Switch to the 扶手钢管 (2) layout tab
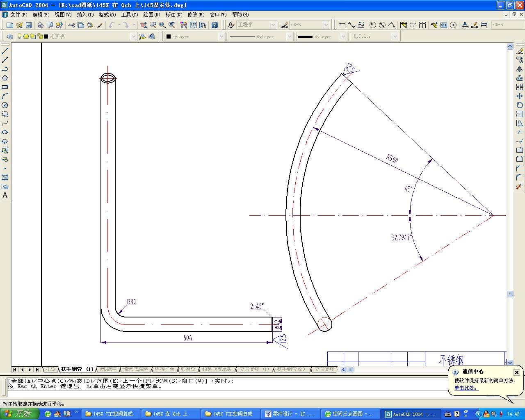Image resolution: width=525 pixels, height=420 pixels. click(291, 369)
